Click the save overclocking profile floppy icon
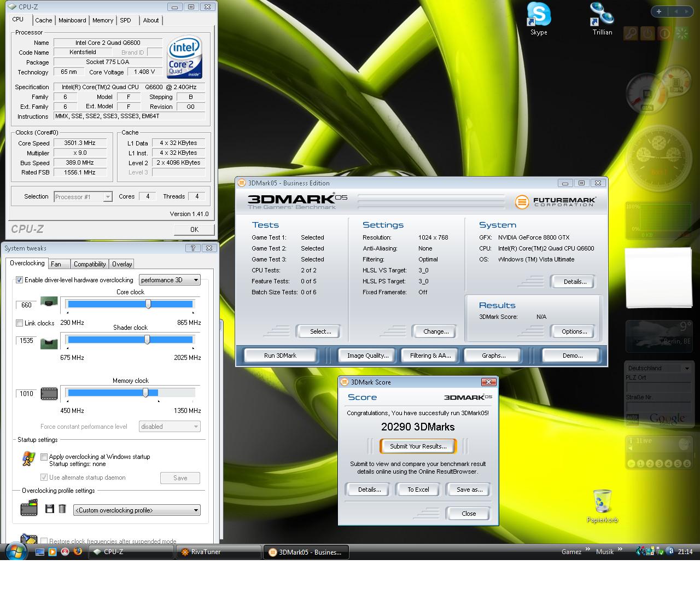Image resolution: width=700 pixels, height=594 pixels. point(49,509)
